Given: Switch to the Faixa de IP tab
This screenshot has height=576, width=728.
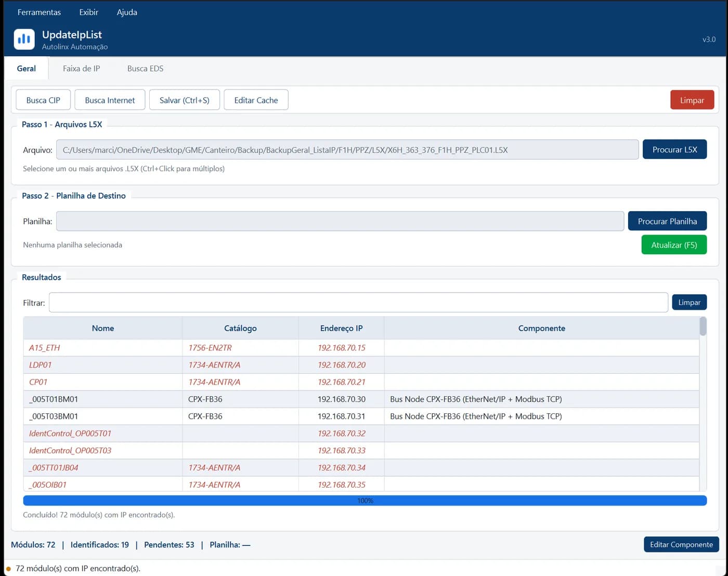Looking at the screenshot, I should click(x=82, y=69).
